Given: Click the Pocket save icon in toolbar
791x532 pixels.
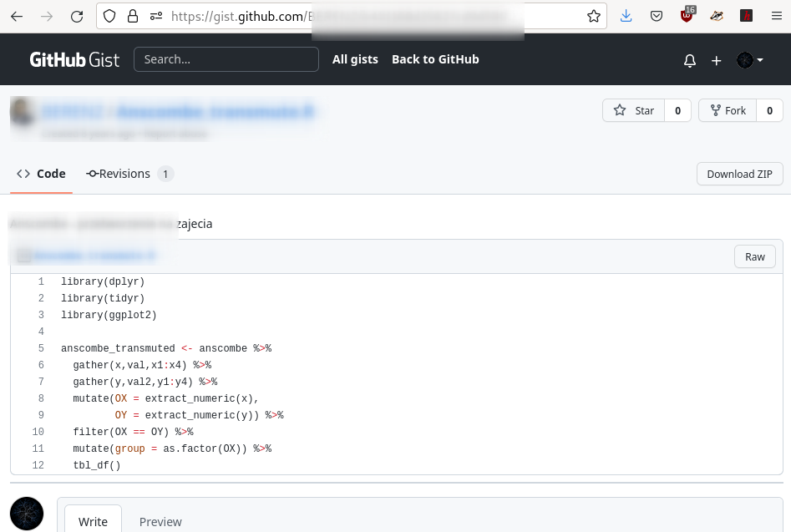Looking at the screenshot, I should (657, 16).
